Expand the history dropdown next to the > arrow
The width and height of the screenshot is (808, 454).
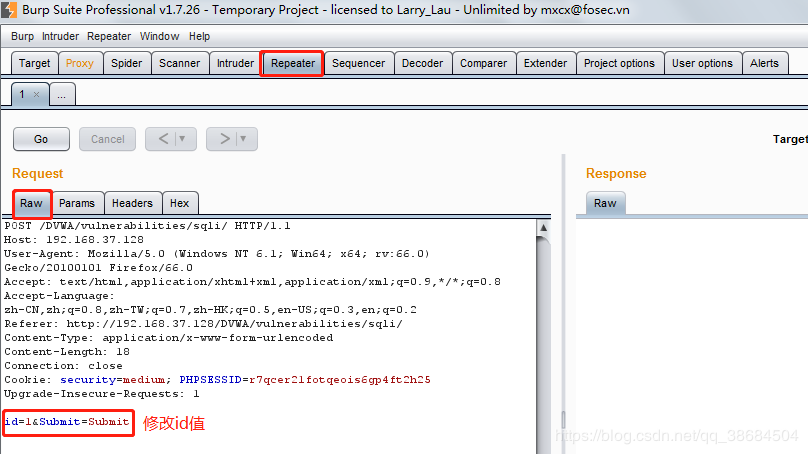pyautogui.click(x=243, y=139)
